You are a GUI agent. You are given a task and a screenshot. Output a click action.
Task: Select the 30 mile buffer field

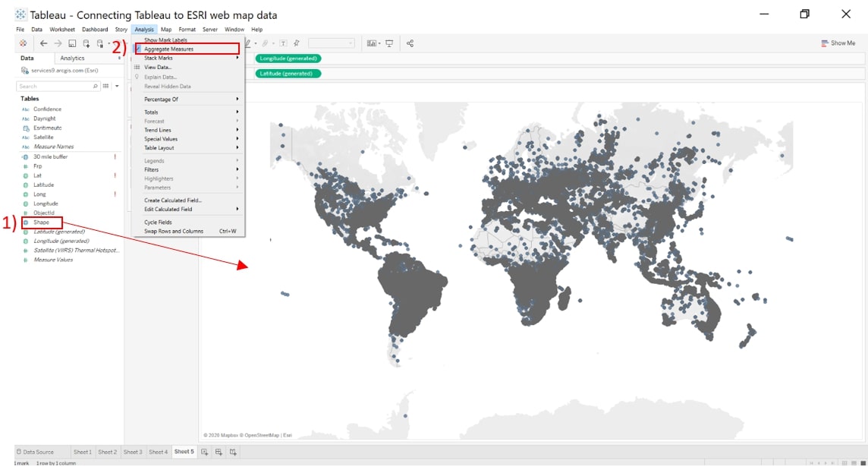tap(50, 157)
